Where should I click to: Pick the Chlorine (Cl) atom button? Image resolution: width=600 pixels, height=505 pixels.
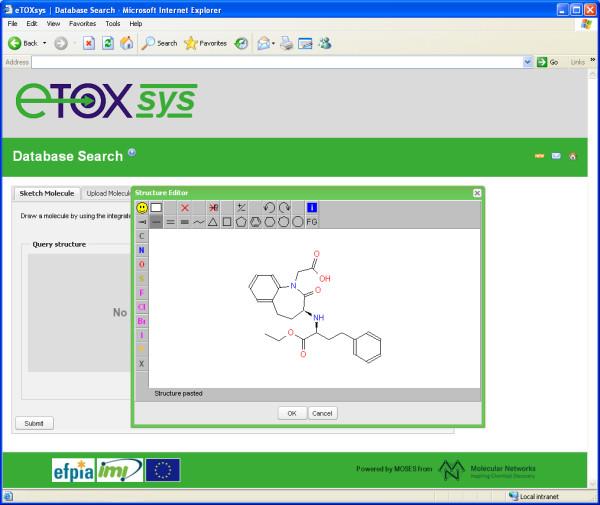[141, 307]
